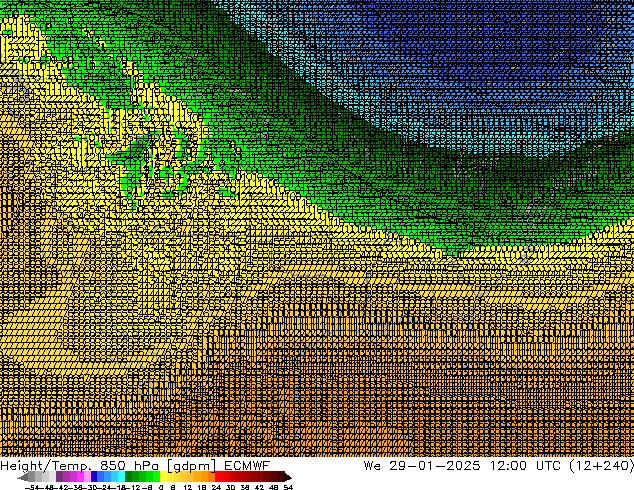Image resolution: width=634 pixels, height=490 pixels.
Task: Click the '(12+240)' forecast offset text
Action: pos(602,466)
